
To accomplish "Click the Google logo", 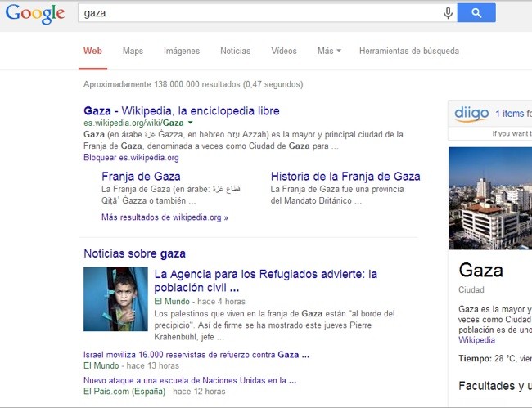I will (35, 14).
